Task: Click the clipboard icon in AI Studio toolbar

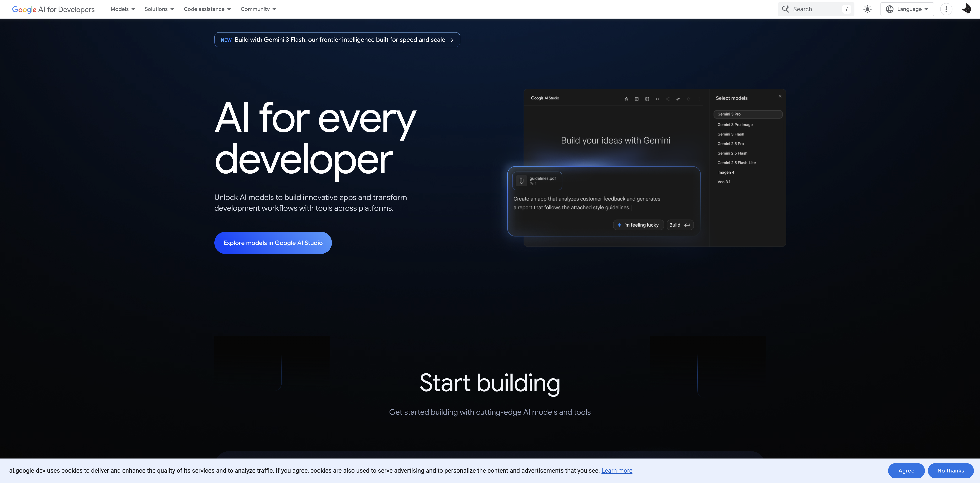Action: 636,99
